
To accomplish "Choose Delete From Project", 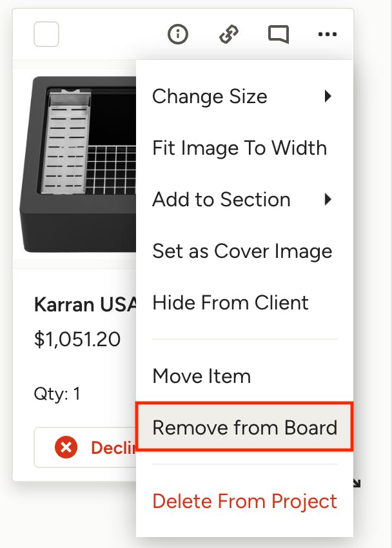I will [x=244, y=501].
